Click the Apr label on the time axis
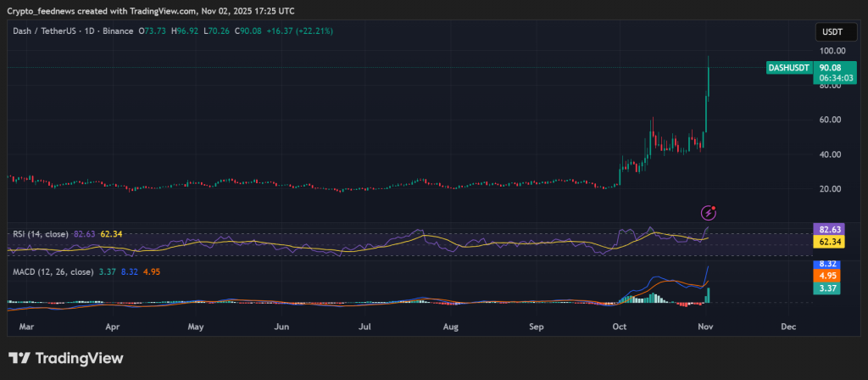Viewport: 868px width, 380px height. (113, 327)
